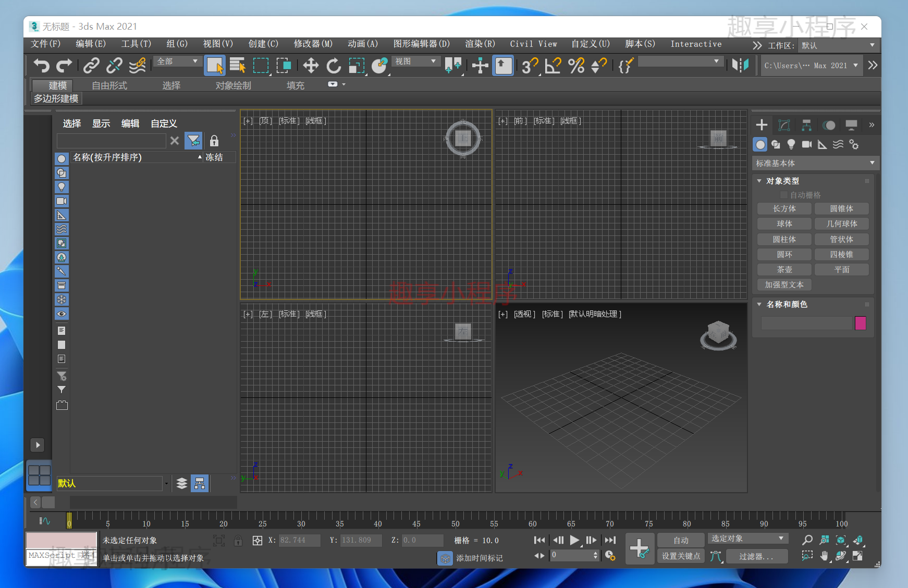The image size is (908, 588).
Task: Click the time slider at frame 0
Action: pos(69,521)
